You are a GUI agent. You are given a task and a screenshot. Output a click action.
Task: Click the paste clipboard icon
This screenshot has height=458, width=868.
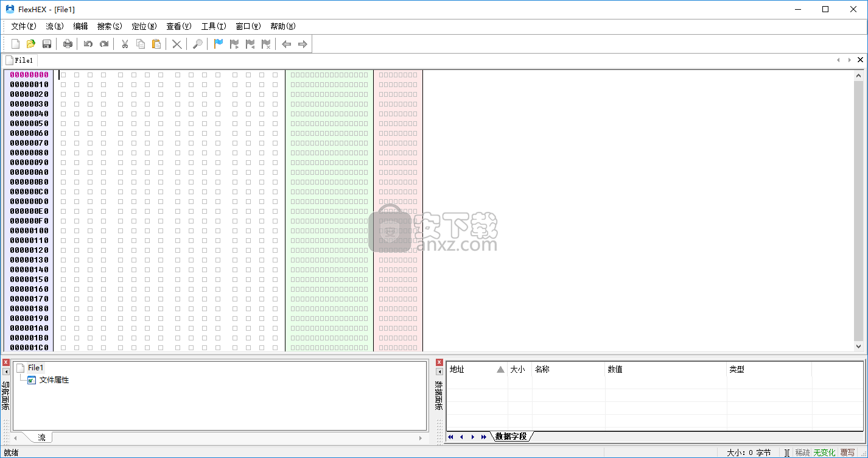156,44
